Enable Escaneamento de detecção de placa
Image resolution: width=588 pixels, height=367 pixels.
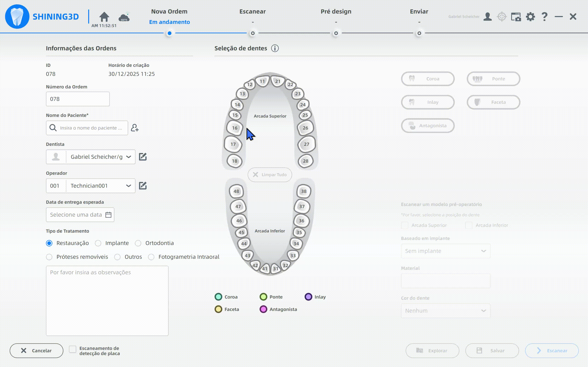[73, 349]
